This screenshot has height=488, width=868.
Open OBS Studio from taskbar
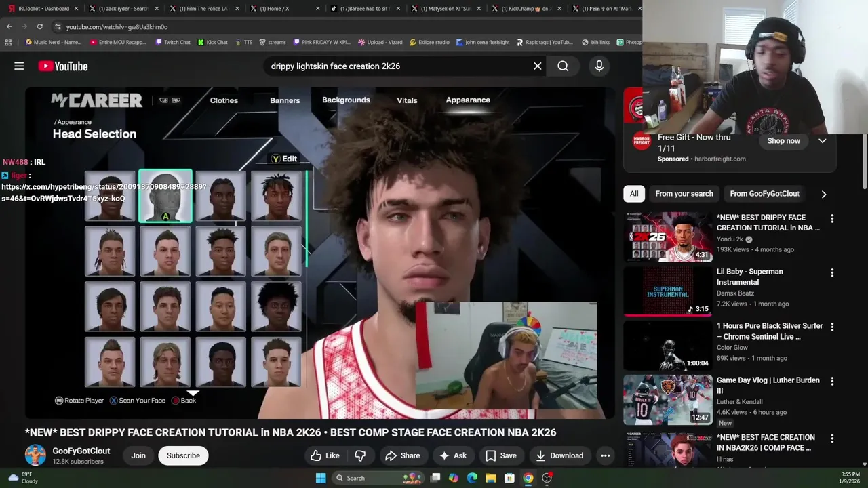pyautogui.click(x=547, y=478)
